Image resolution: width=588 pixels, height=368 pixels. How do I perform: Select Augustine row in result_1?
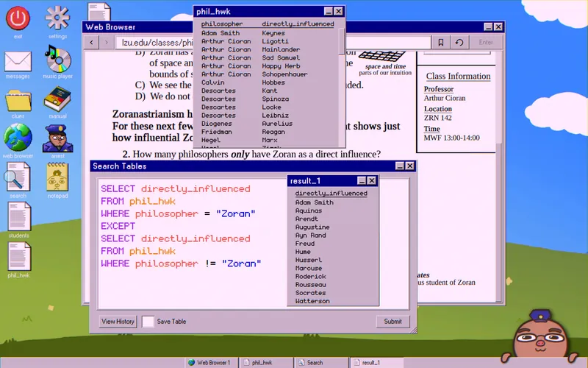point(312,227)
